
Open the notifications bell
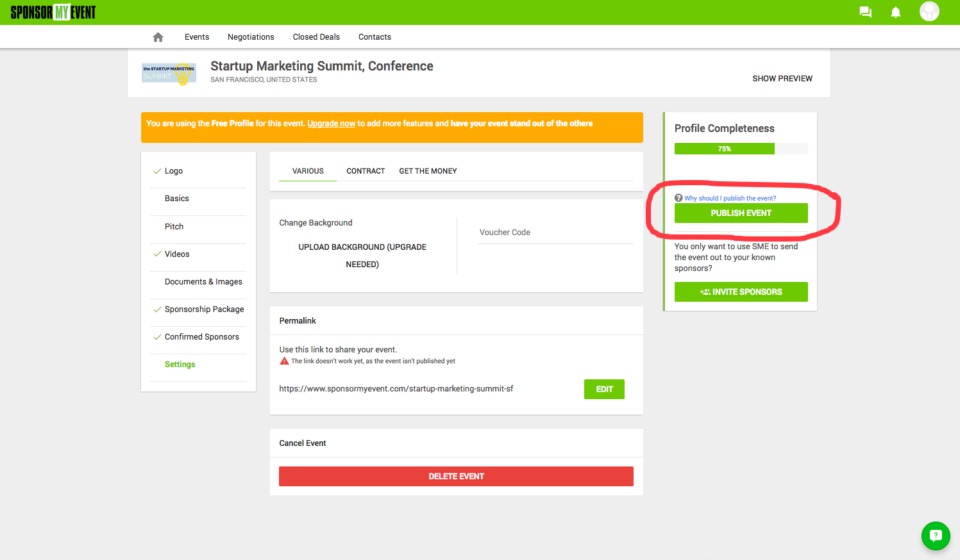pyautogui.click(x=896, y=12)
